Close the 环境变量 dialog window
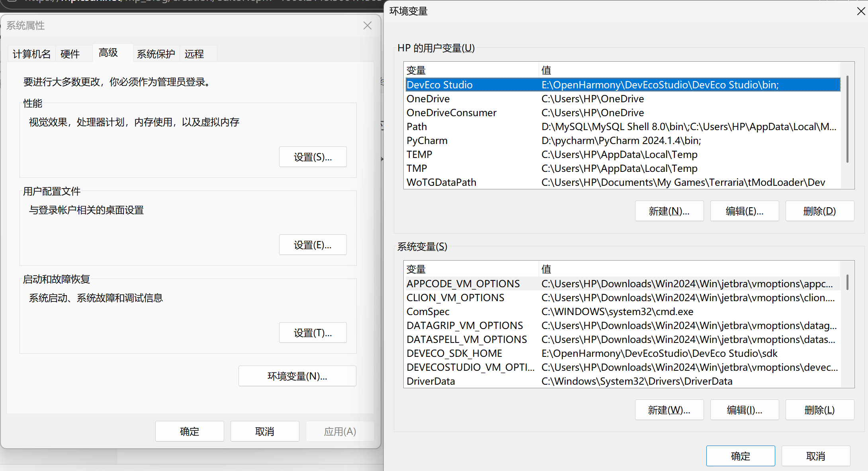The width and height of the screenshot is (868, 471). pyautogui.click(x=861, y=11)
